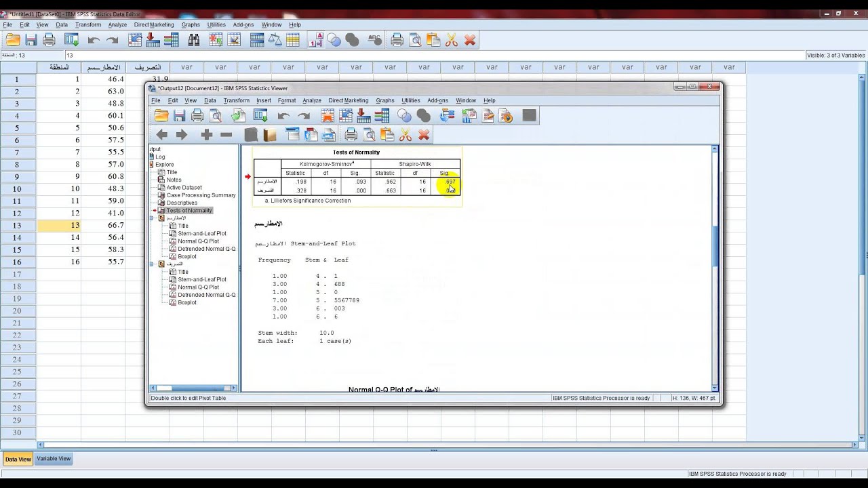Click the Data Editor cell with value 46.4
The height and width of the screenshot is (488, 868).
coord(103,79)
